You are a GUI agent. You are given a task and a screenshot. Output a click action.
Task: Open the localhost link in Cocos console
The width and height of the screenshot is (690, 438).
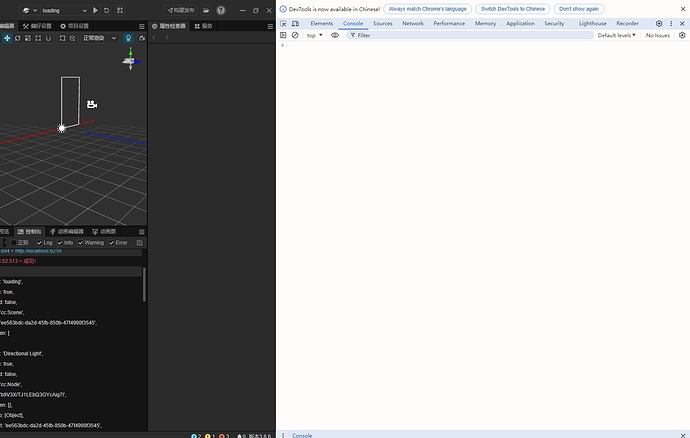point(38,251)
